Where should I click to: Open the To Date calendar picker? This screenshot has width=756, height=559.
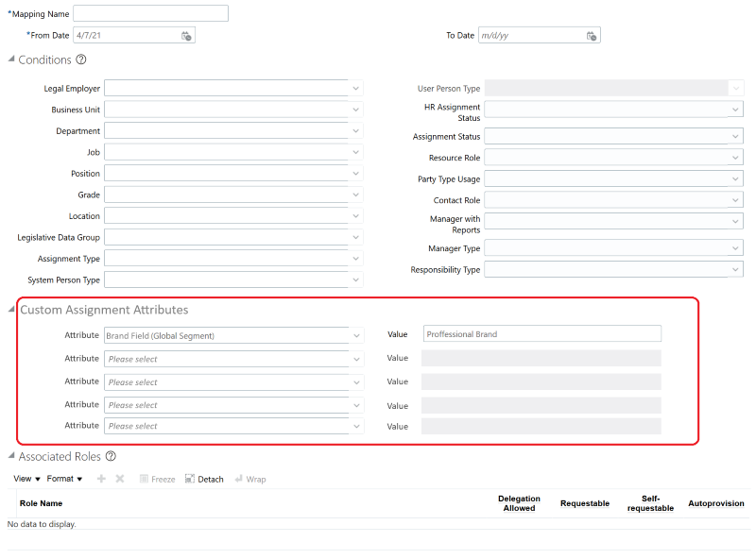click(591, 34)
